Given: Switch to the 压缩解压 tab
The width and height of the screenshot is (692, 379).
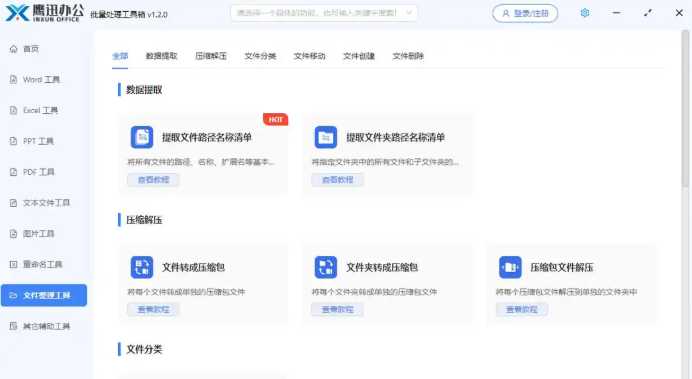Looking at the screenshot, I should click(211, 56).
